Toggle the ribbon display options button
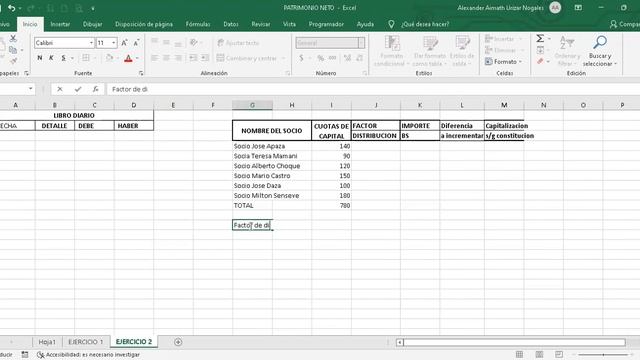This screenshot has width=640, height=360. point(578,8)
